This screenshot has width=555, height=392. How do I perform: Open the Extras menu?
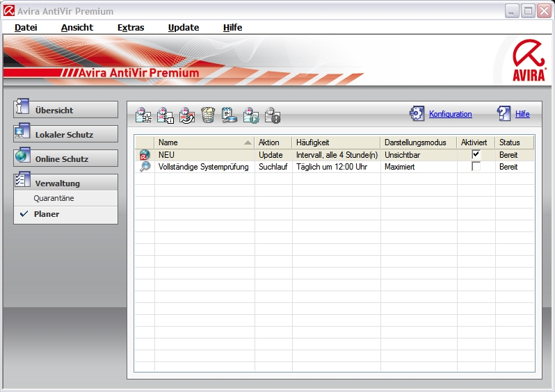pyautogui.click(x=131, y=28)
